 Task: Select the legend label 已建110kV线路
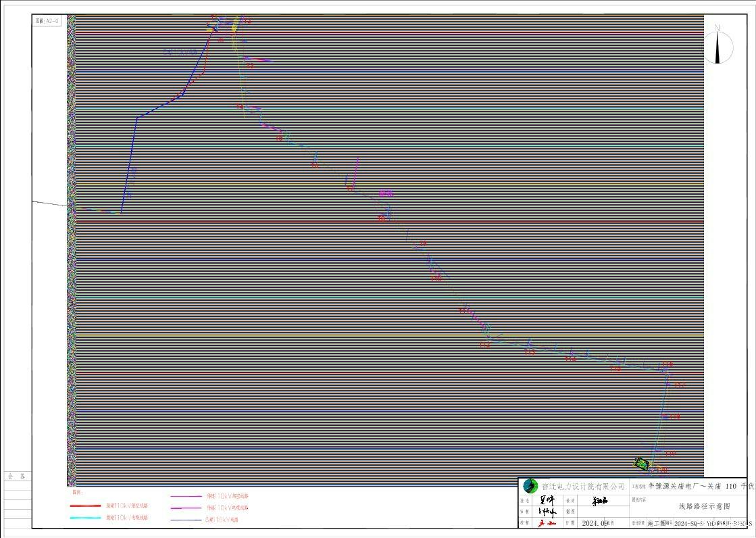222,520
